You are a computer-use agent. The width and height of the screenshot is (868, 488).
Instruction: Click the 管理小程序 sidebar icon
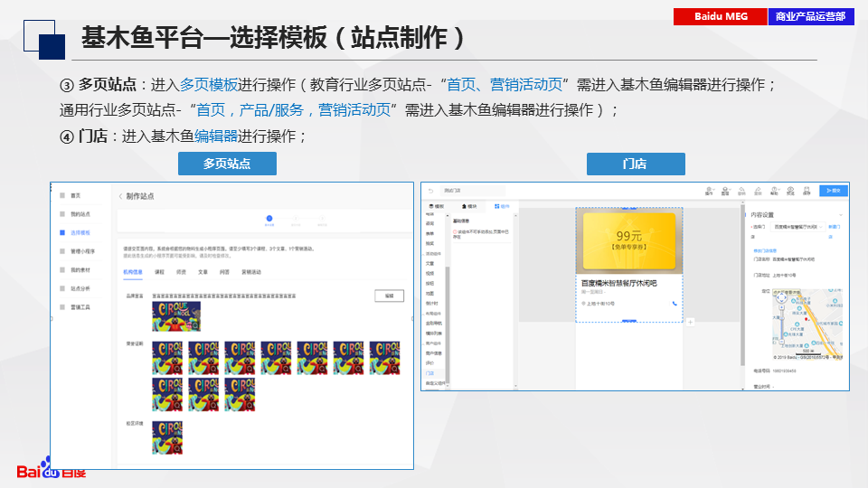pyautogui.click(x=62, y=251)
